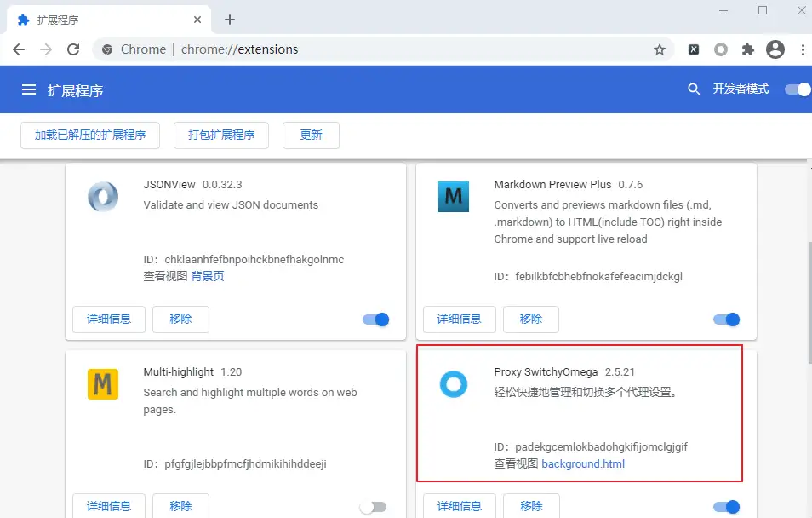Disable the JSONView extension toggle
Viewport: 812px width, 518px height.
coord(375,319)
